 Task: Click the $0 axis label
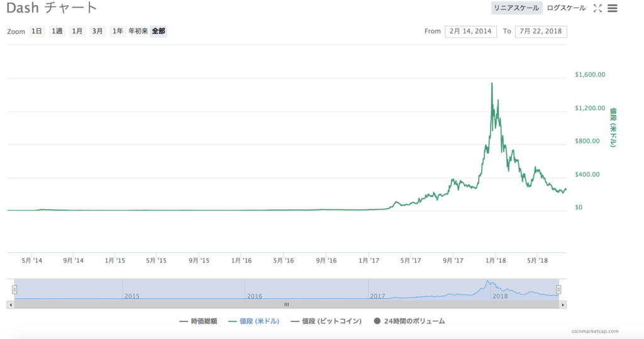(579, 208)
